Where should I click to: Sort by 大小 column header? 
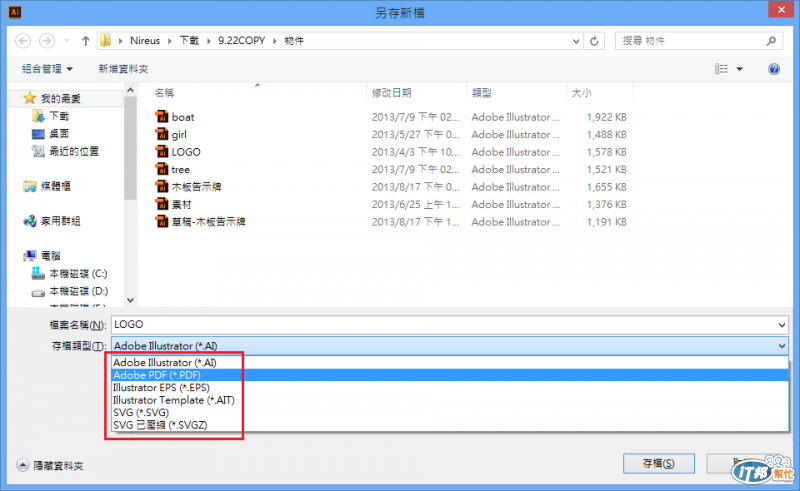pos(581,92)
